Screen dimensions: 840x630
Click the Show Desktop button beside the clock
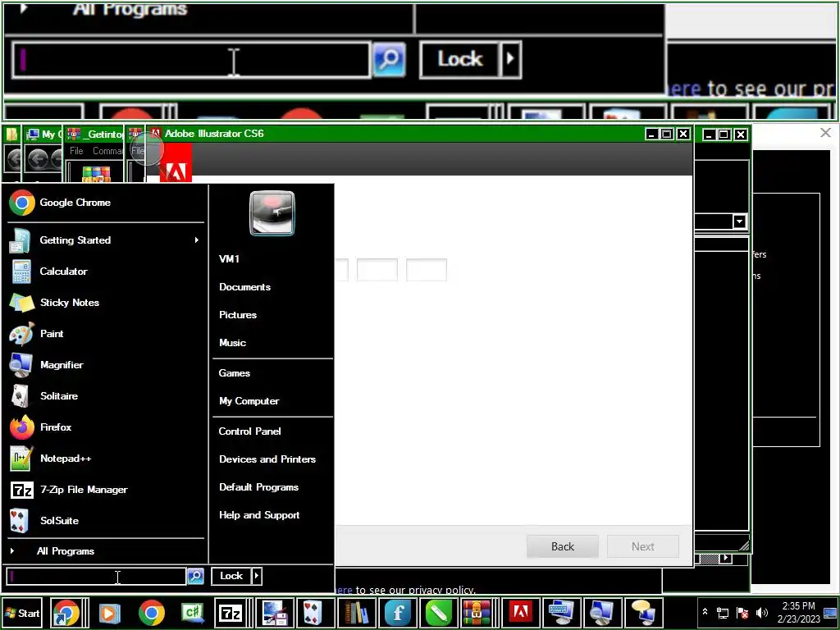pos(831,613)
